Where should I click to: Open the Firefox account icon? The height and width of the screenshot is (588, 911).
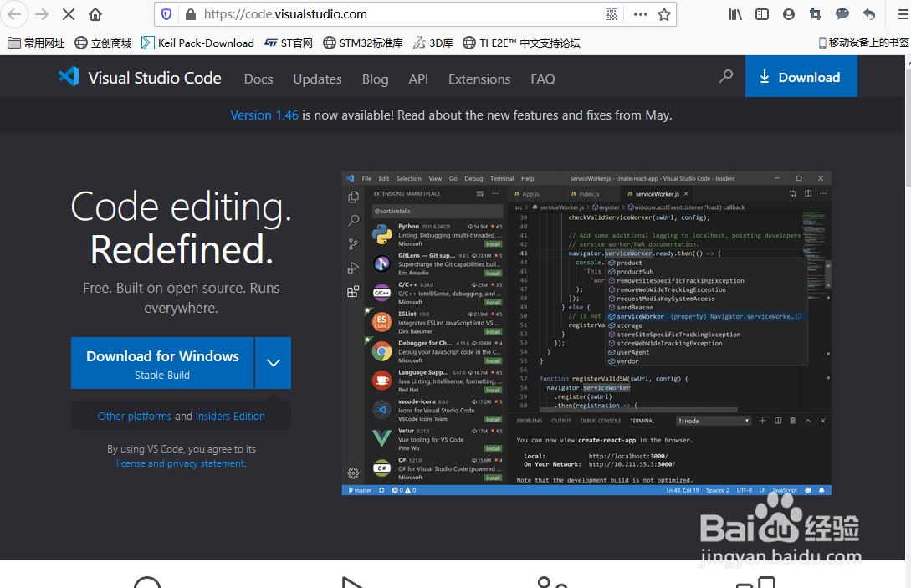(788, 14)
